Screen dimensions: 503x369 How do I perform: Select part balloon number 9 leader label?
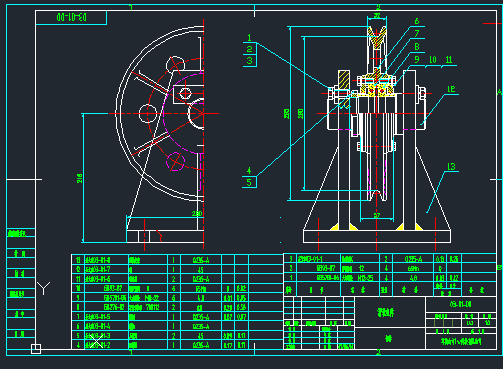pyautogui.click(x=417, y=59)
